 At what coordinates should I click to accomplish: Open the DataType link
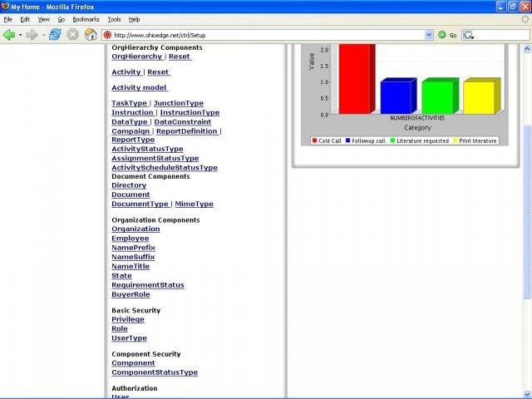point(130,122)
